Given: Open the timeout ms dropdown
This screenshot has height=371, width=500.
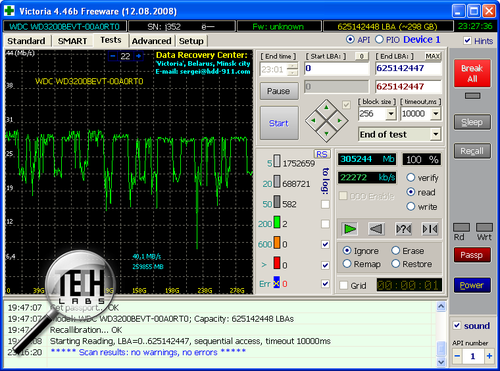Looking at the screenshot, I should [435, 114].
